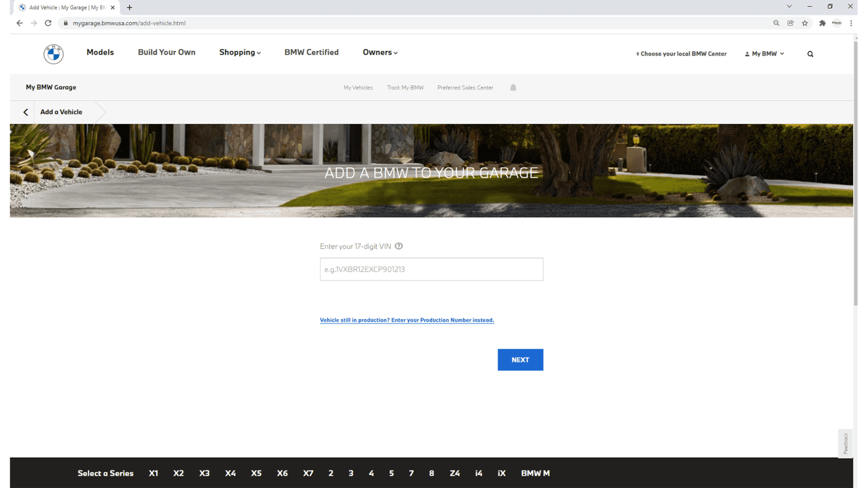Open the BMW Certified menu item
Viewport: 868px width, 488px height.
311,53
